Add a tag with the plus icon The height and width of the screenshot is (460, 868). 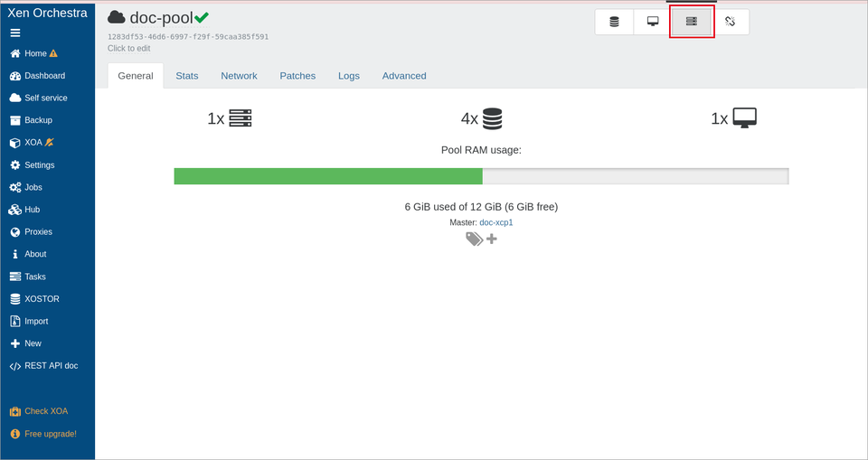coord(492,239)
